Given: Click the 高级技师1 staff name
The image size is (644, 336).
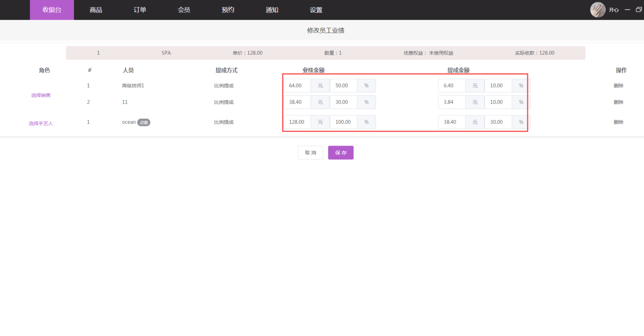Looking at the screenshot, I should pyautogui.click(x=133, y=86).
